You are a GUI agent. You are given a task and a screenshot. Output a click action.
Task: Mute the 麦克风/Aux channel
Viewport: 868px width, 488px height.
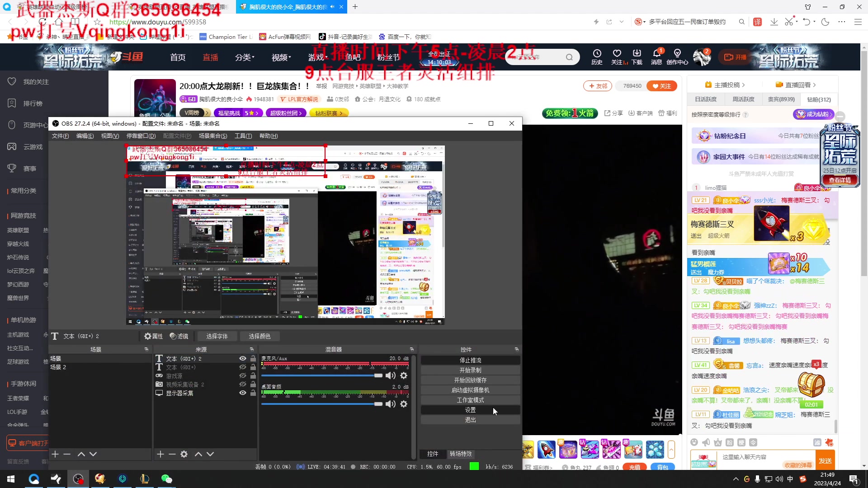click(391, 375)
